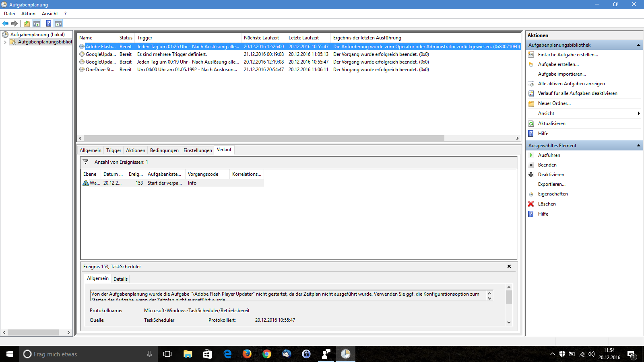Click the Start button
Viewport: 644px width, 362px height.
point(10,354)
